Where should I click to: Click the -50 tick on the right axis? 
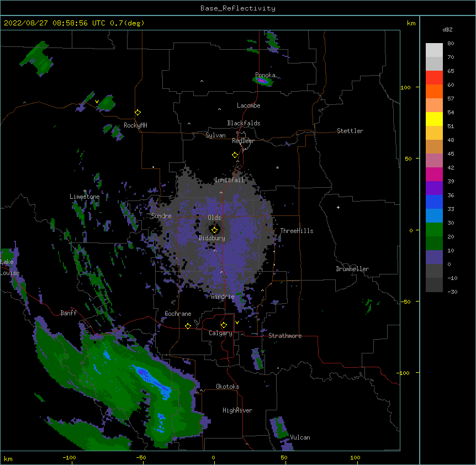pos(405,302)
